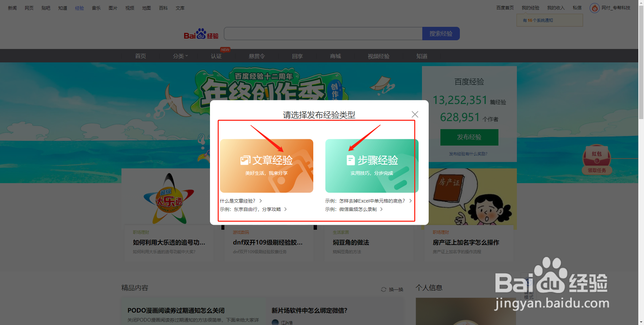Screen dimensions: 644x325
Task: Open the 什么是文章经验? link
Action: tap(237, 201)
